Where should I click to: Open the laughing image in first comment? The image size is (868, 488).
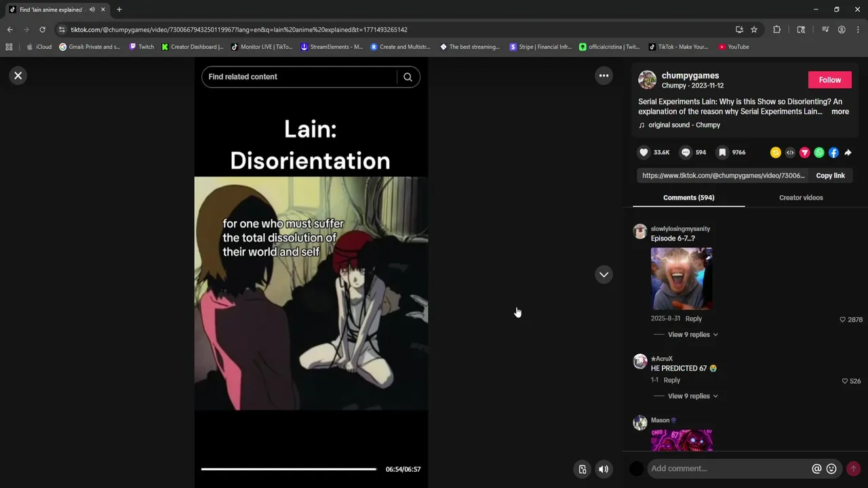click(x=682, y=279)
